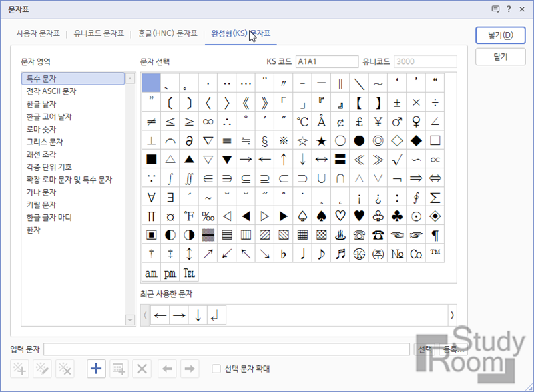Select 전각 ASCII 문자 in the list
This screenshot has height=392, width=534.
point(73,91)
